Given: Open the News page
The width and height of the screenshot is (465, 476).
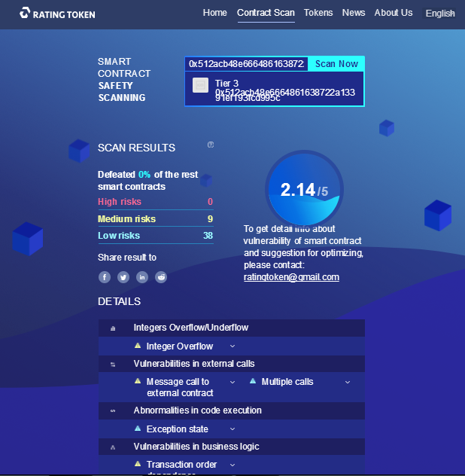Looking at the screenshot, I should click(x=354, y=13).
